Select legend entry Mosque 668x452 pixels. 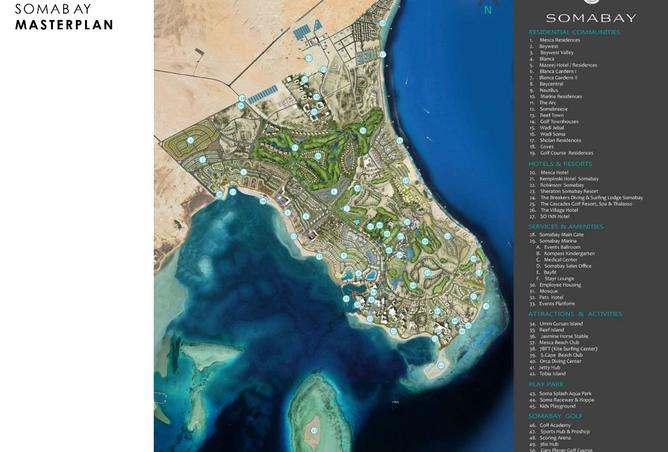544,291
